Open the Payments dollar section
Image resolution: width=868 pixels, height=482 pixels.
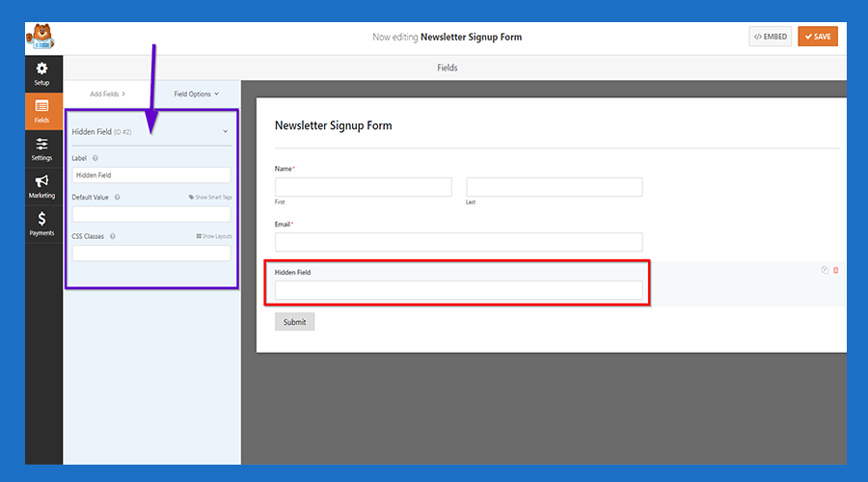point(42,224)
